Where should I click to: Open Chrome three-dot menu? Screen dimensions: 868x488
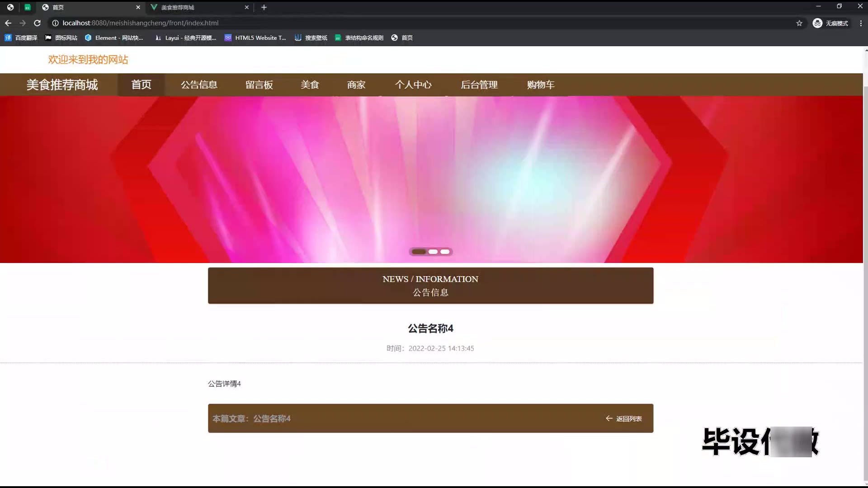click(x=861, y=23)
